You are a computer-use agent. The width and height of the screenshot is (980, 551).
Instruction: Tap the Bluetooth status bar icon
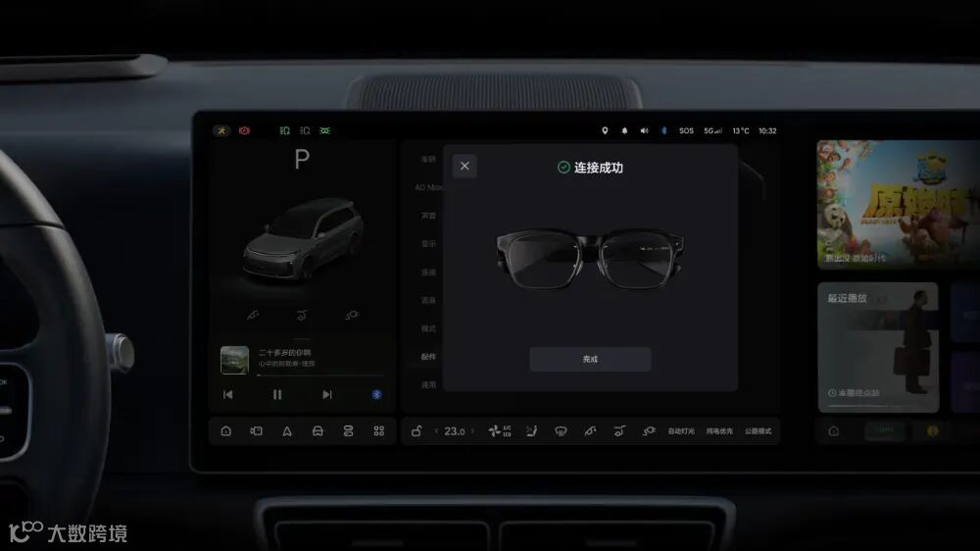[x=663, y=130]
